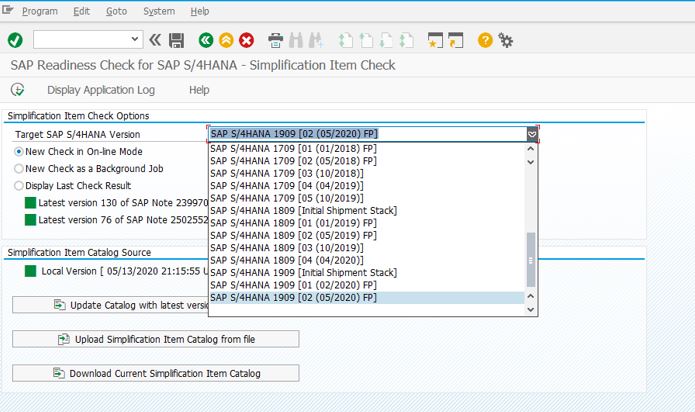Choose SAP S/4HANA 1909 [Initial Shipment Stack]
Image resolution: width=695 pixels, height=412 pixels.
[367, 272]
